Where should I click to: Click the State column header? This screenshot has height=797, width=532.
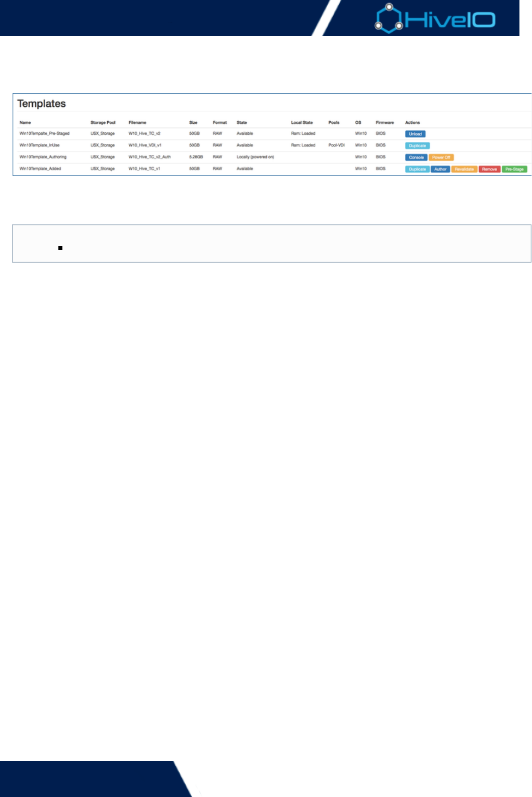(x=242, y=122)
